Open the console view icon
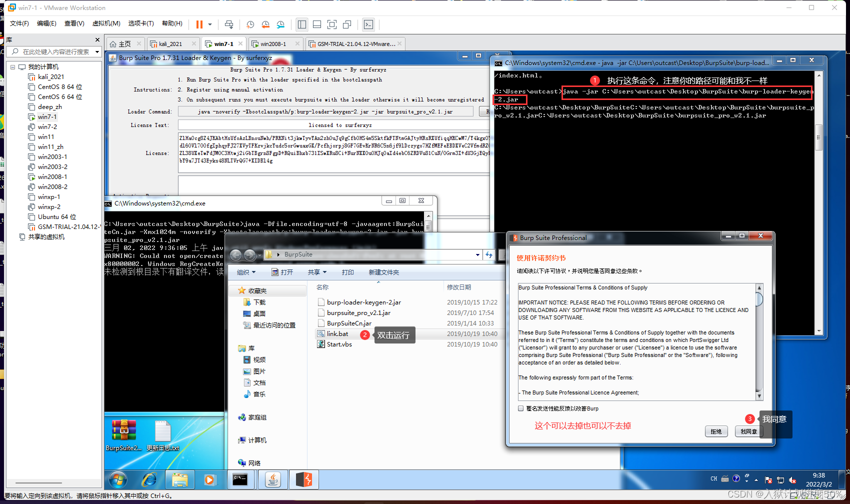Screen dimensions: 850x504 [368, 24]
